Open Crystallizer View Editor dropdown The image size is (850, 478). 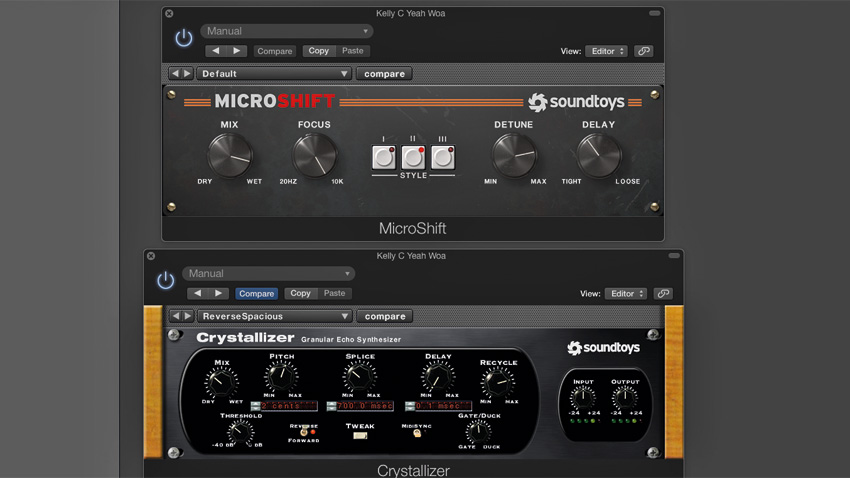pyautogui.click(x=626, y=293)
